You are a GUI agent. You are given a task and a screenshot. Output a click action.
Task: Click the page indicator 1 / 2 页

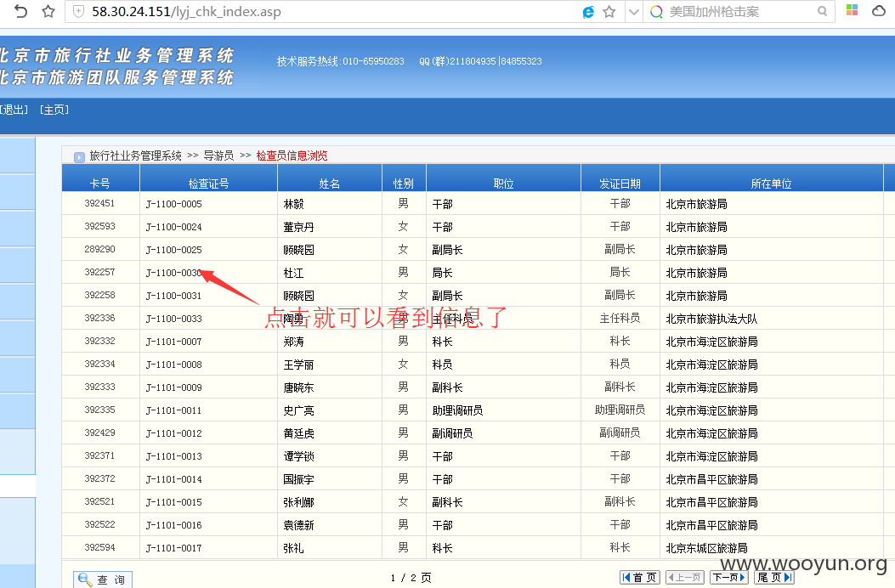coord(411,579)
